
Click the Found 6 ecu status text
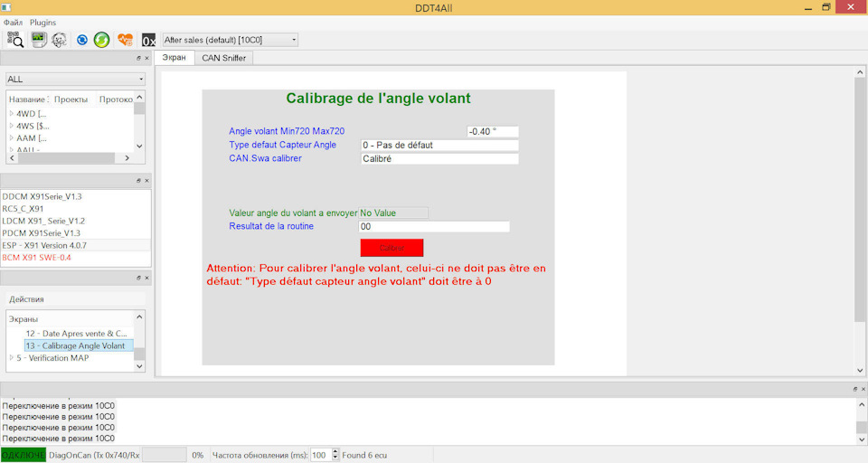[x=364, y=455]
